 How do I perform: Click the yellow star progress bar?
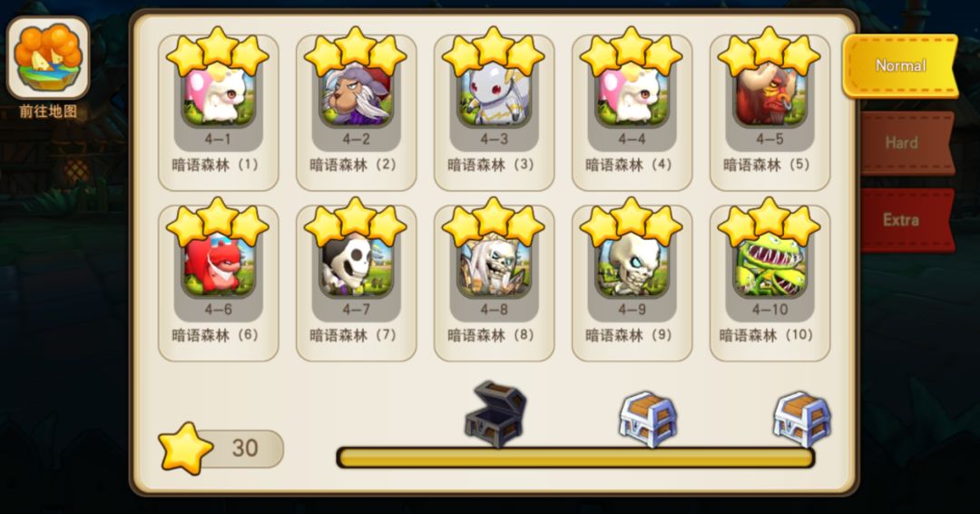point(575,458)
